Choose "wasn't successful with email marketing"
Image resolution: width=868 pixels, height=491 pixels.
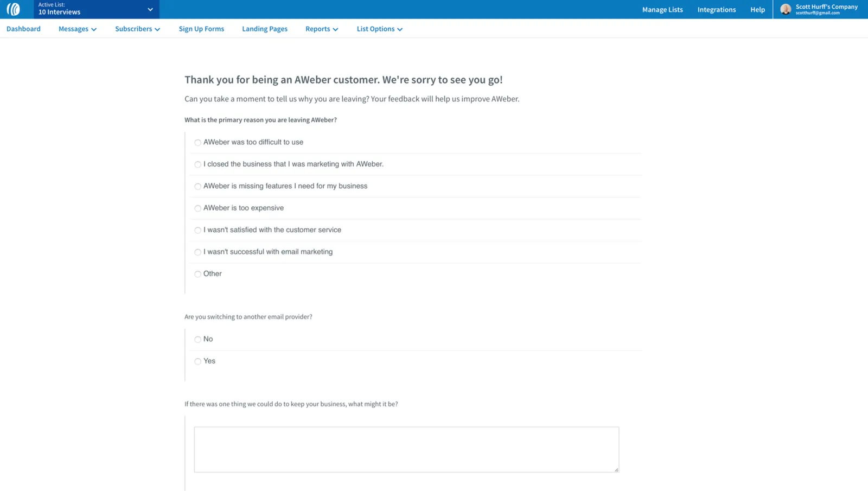pyautogui.click(x=197, y=252)
